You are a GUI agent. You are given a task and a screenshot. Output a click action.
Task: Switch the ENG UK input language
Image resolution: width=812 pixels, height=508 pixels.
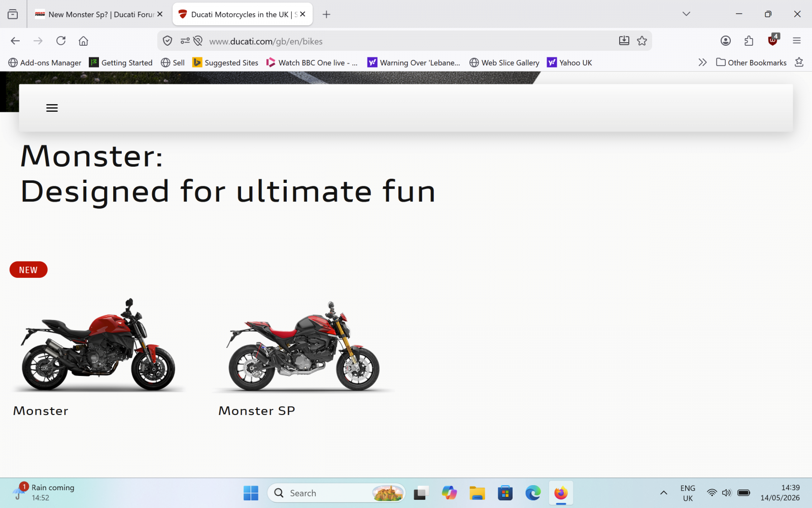688,493
